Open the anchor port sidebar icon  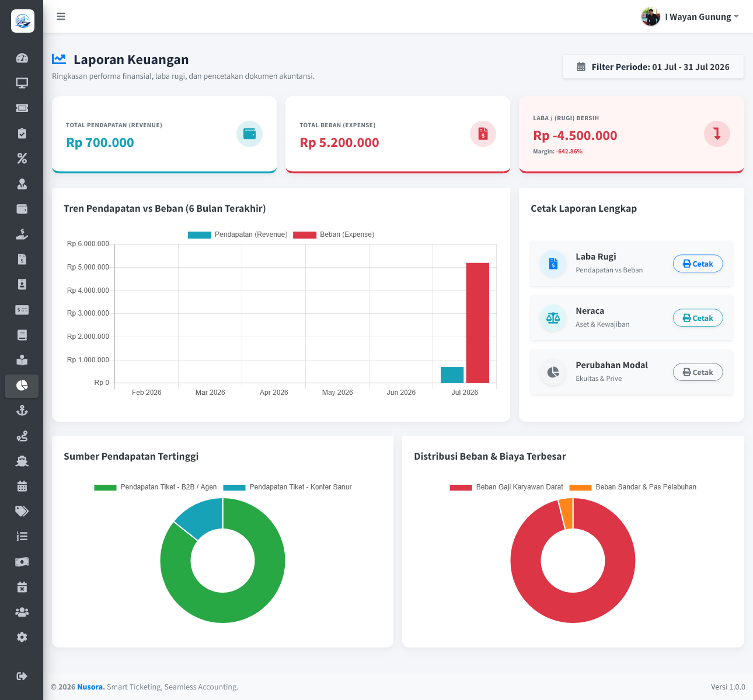pyautogui.click(x=22, y=411)
